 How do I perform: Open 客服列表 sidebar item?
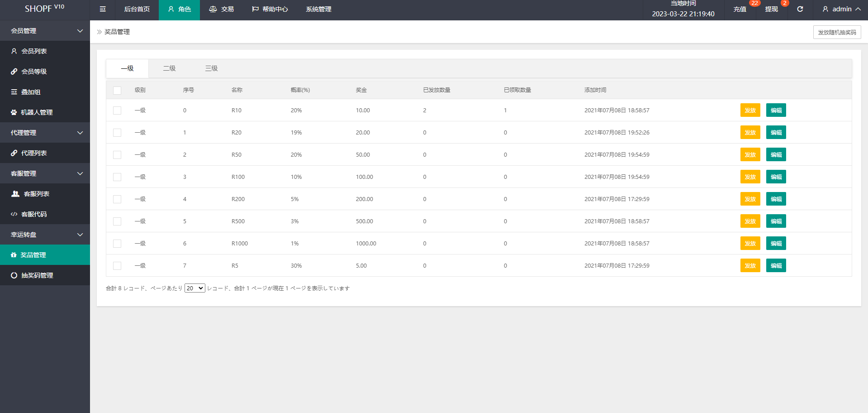(x=36, y=194)
